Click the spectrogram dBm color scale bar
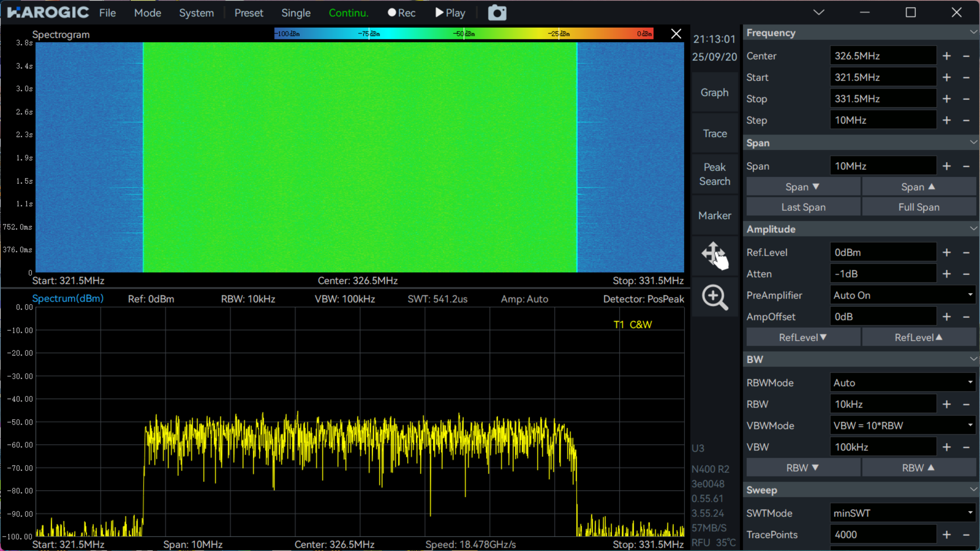The width and height of the screenshot is (980, 551). click(463, 33)
